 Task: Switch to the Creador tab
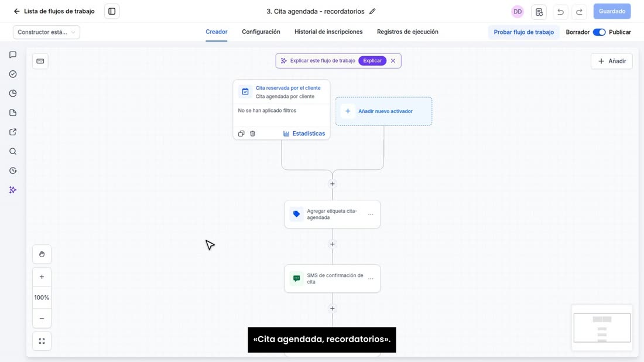click(x=217, y=32)
